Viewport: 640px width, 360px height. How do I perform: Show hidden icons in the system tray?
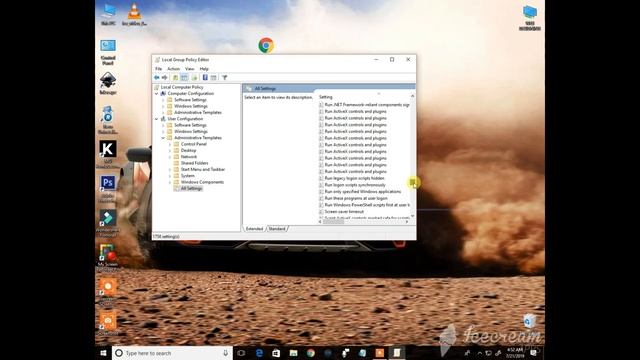pos(479,353)
